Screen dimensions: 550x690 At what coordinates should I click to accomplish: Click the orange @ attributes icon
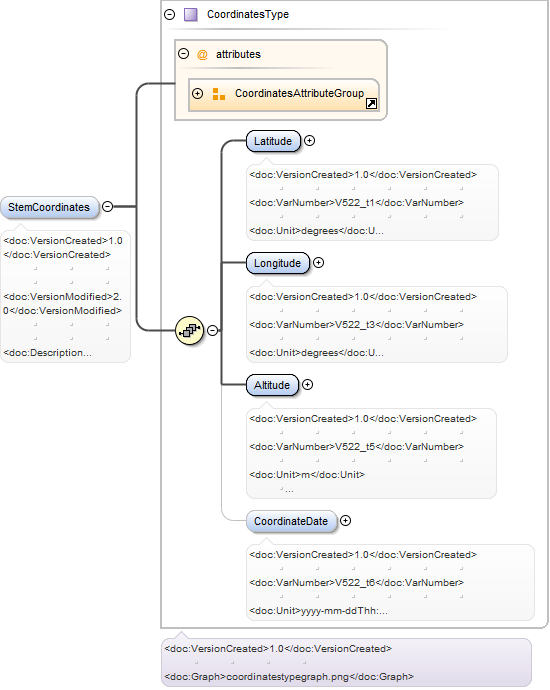(x=202, y=55)
